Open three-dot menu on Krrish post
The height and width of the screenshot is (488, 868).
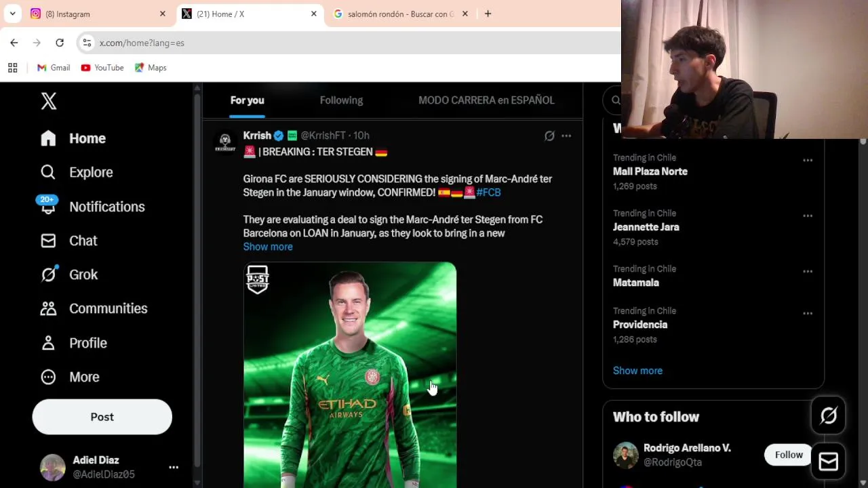pyautogui.click(x=566, y=136)
